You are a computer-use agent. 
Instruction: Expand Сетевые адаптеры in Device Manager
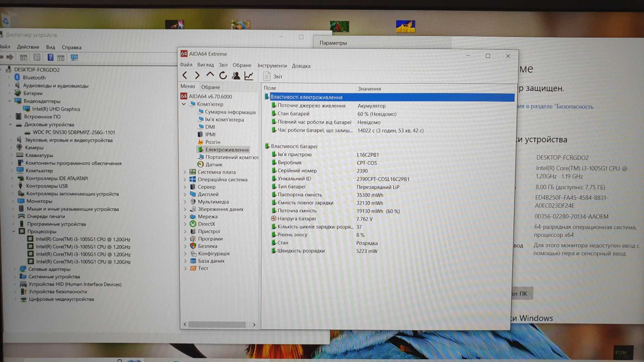(15, 269)
